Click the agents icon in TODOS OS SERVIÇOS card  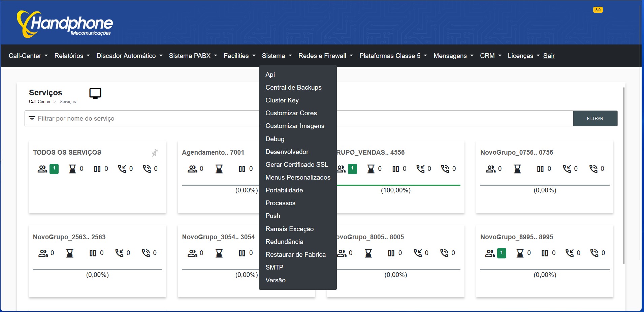coord(42,169)
